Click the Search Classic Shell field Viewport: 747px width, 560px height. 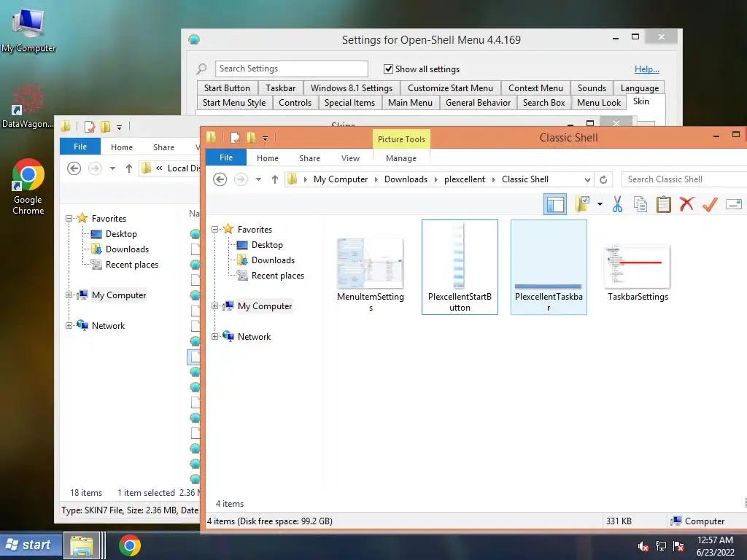click(x=684, y=179)
